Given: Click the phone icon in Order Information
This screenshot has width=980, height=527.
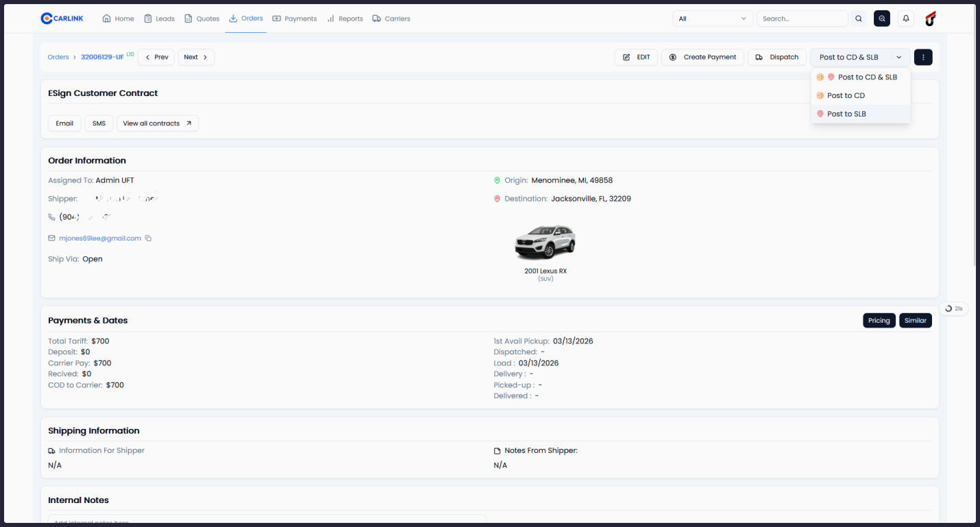Looking at the screenshot, I should click(x=52, y=217).
